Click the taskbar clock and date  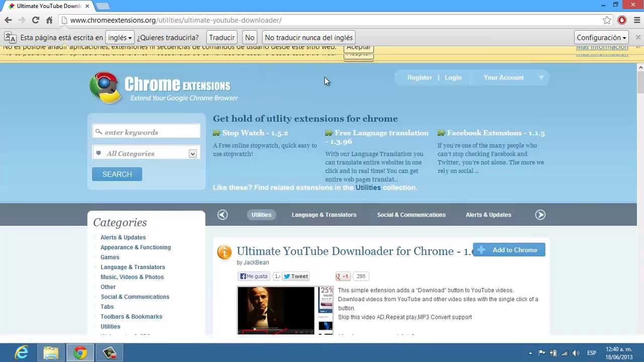(x=618, y=353)
